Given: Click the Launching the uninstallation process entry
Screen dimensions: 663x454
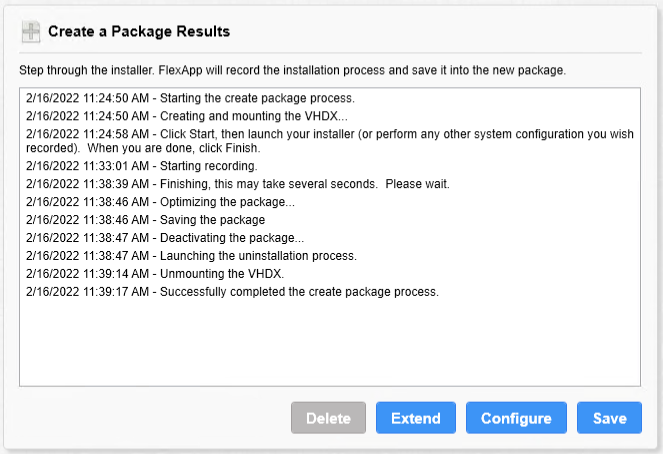Looking at the screenshot, I should 191,256.
